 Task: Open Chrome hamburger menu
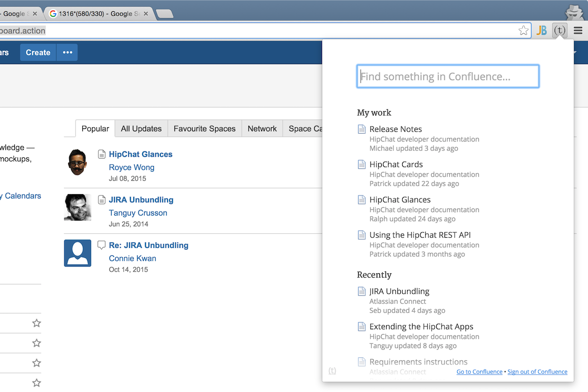tap(578, 30)
